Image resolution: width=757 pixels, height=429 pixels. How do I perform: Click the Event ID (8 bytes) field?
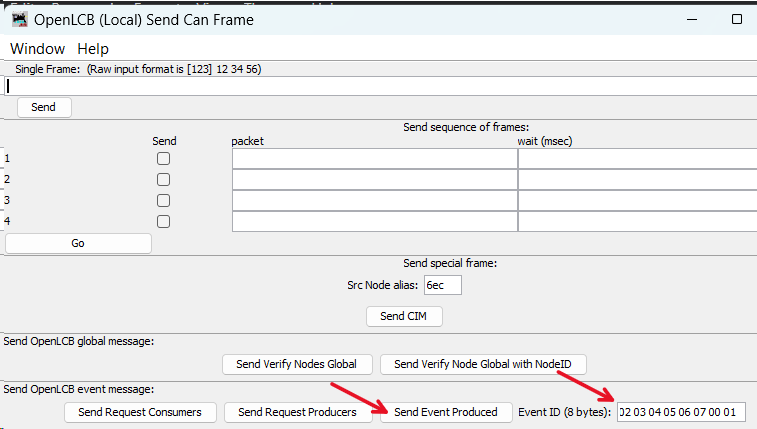tap(681, 412)
